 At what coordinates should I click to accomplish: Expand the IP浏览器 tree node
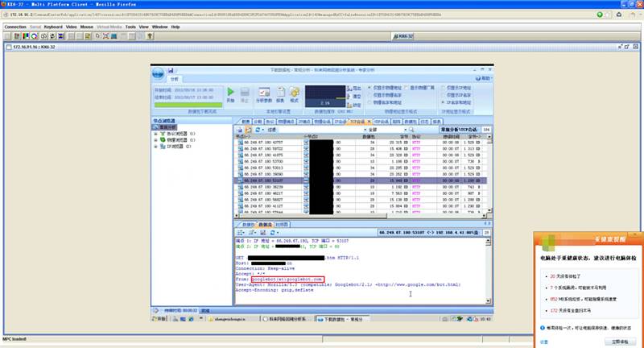155,147
